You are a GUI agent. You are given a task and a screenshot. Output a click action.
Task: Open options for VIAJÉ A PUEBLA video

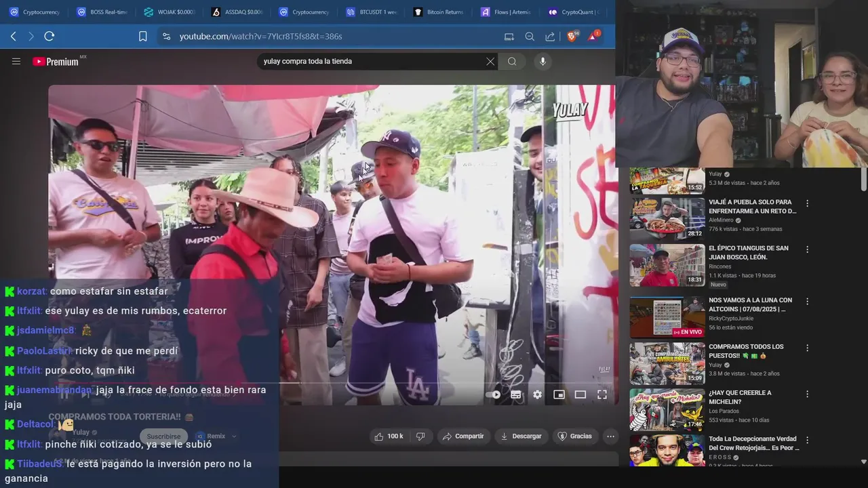click(x=807, y=203)
